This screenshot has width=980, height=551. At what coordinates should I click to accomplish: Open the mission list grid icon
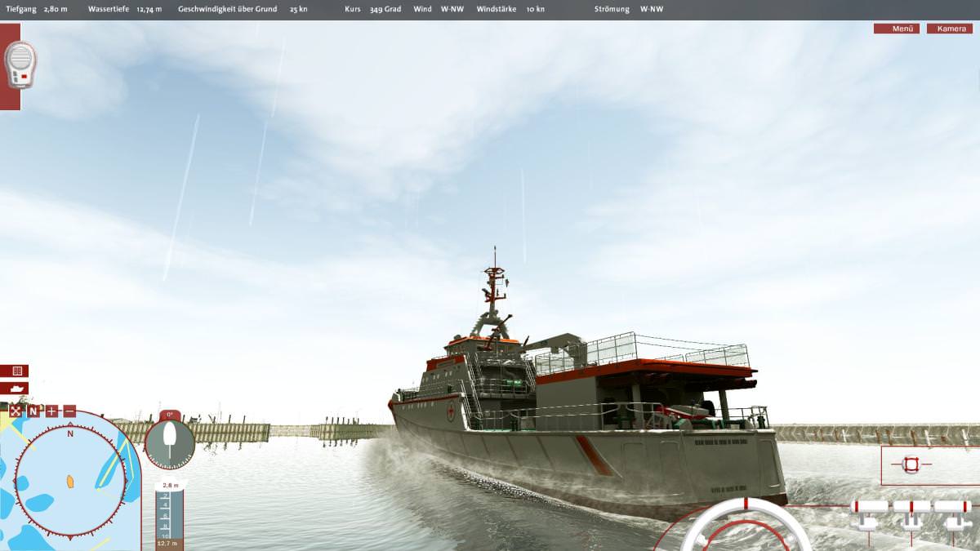(x=15, y=371)
